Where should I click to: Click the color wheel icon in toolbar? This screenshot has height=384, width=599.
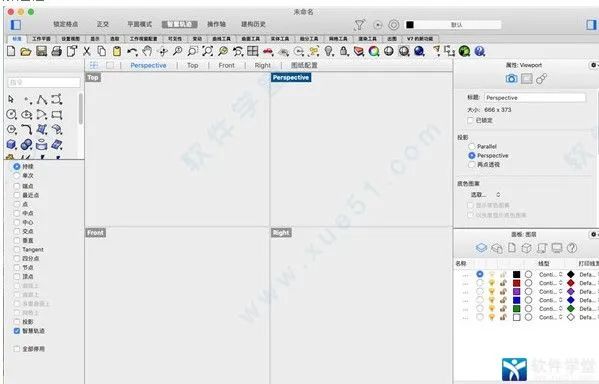[x=374, y=51]
